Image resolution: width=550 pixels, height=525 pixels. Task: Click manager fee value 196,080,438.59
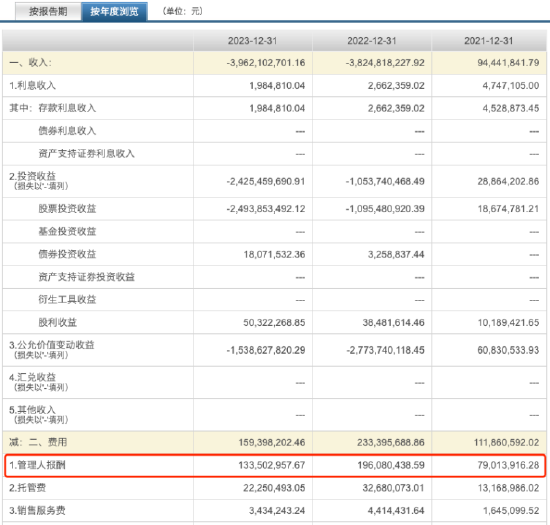point(391,465)
